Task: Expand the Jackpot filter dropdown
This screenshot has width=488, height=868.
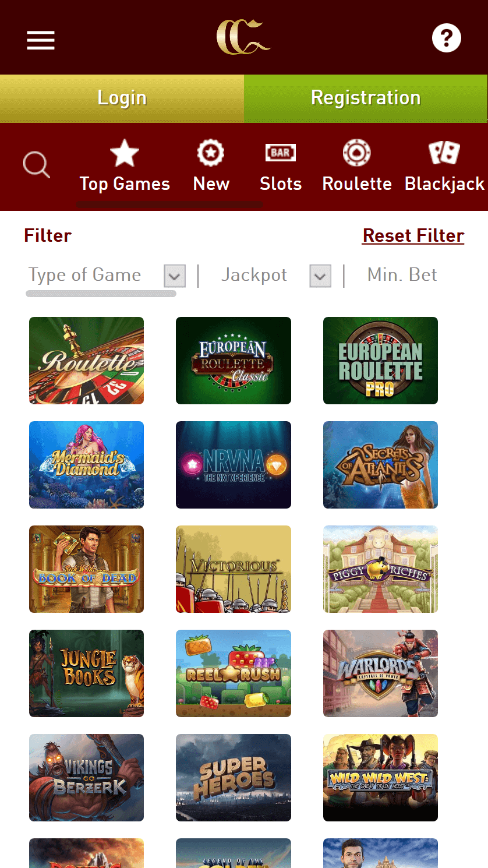Action: tap(320, 276)
